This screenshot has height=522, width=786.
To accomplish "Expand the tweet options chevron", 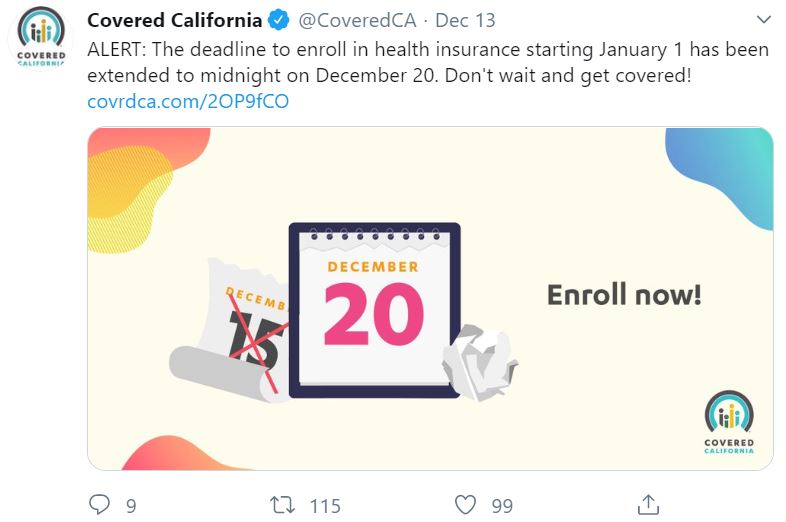I will [x=763, y=20].
